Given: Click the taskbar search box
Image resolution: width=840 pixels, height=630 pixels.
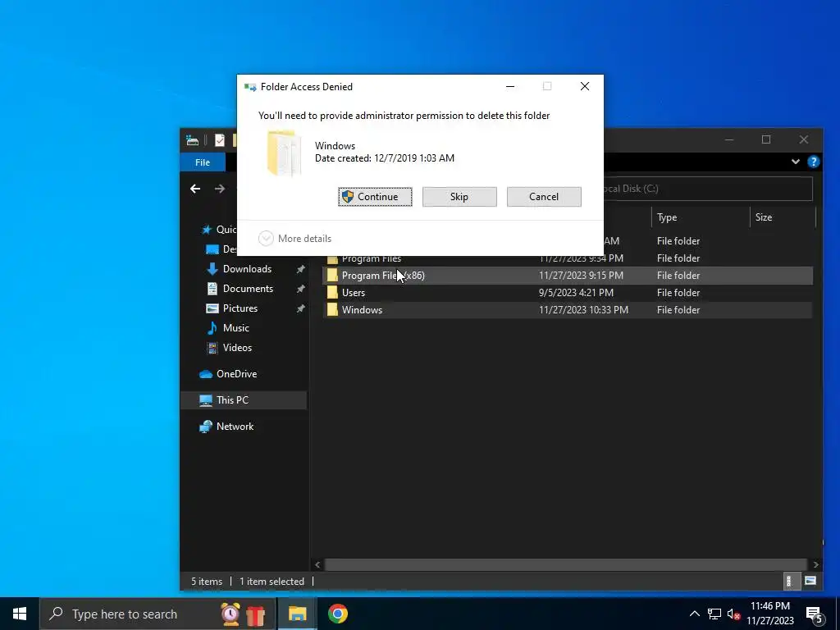Looking at the screenshot, I should (157, 614).
